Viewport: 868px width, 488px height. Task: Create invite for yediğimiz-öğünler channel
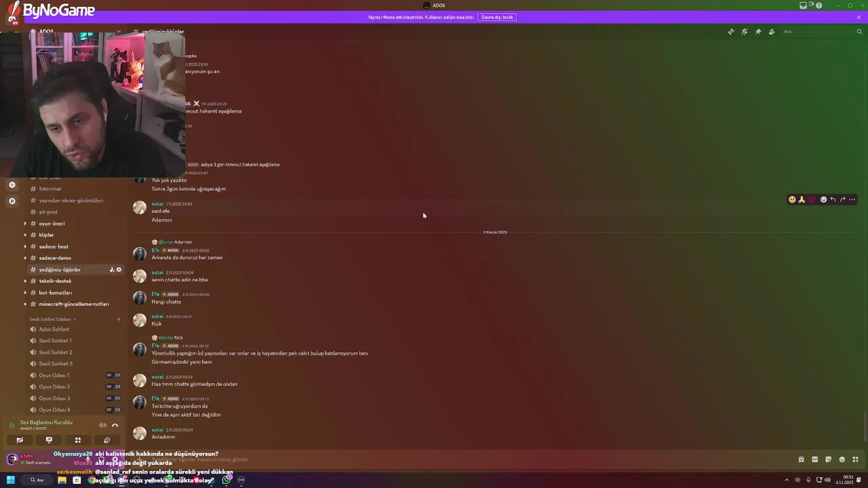112,270
